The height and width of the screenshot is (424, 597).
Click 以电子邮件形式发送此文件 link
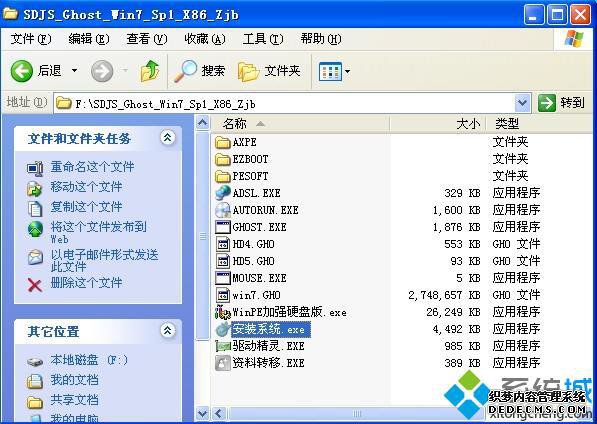pos(104,260)
